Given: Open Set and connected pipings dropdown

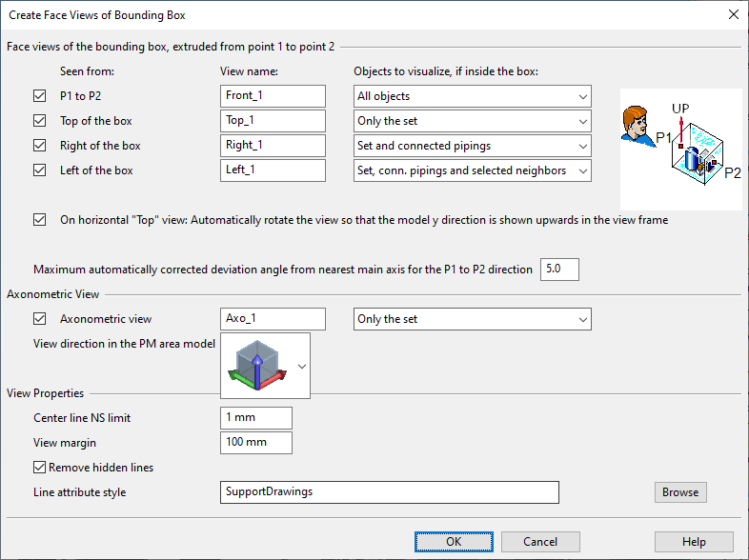Looking at the screenshot, I should 472,146.
